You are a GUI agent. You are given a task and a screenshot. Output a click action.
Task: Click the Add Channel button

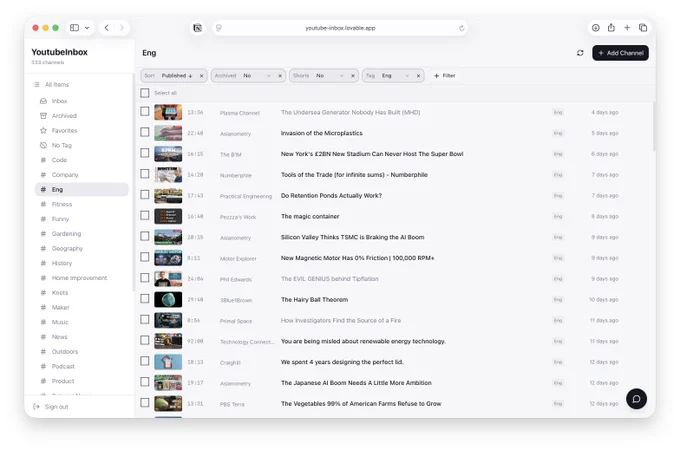pos(620,53)
